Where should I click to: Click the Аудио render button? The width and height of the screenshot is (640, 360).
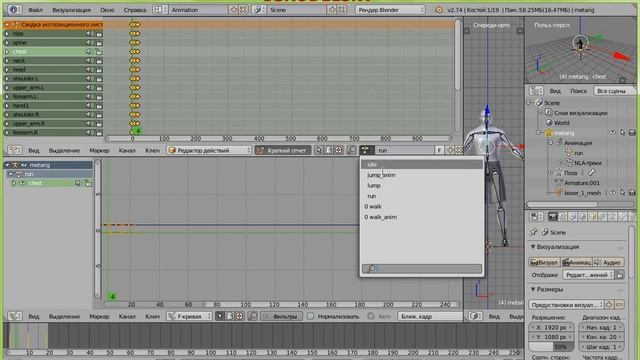pos(608,262)
